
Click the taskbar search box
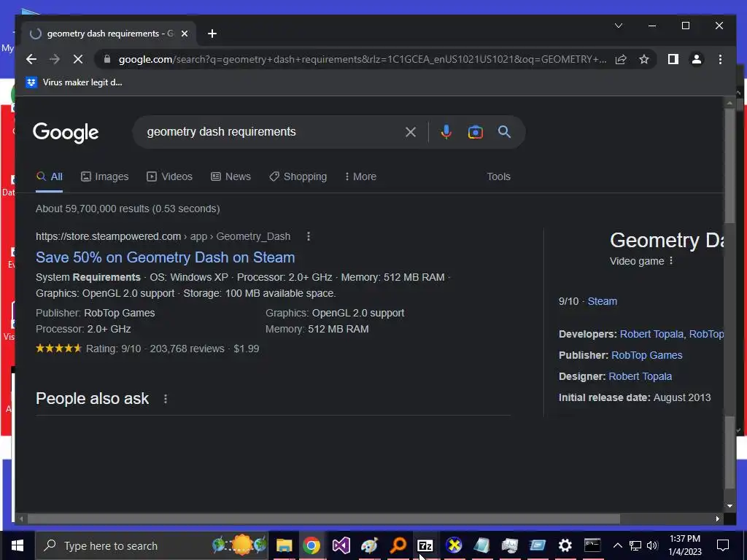[152, 545]
